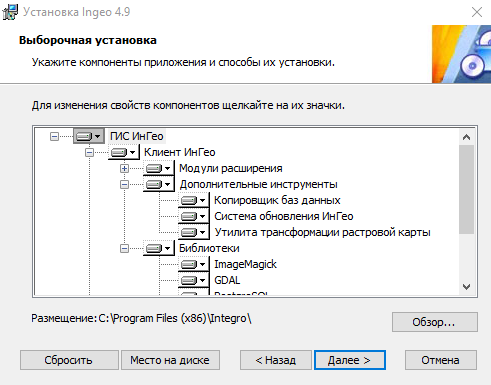Image resolution: width=491 pixels, height=385 pixels.
Task: Open install-state icon for ГИС ИнГео
Action: (88, 136)
